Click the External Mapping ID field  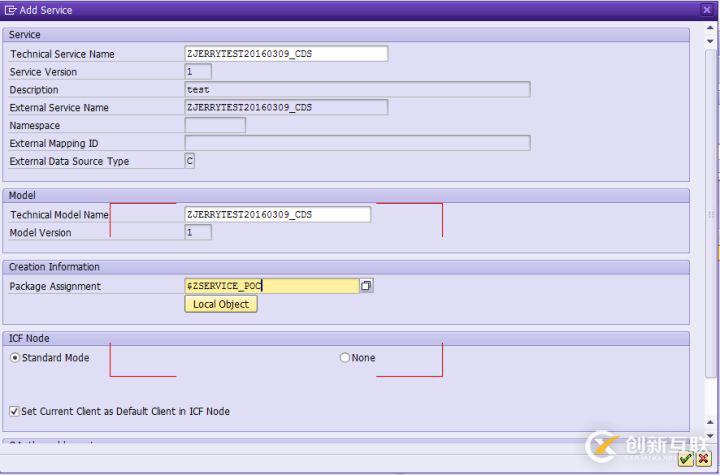tap(357, 144)
